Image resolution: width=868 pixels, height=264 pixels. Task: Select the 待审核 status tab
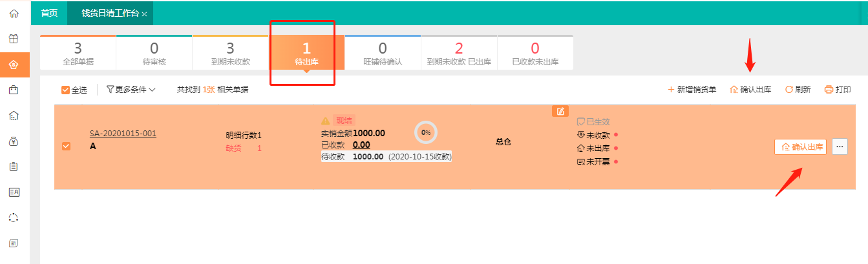point(154,52)
